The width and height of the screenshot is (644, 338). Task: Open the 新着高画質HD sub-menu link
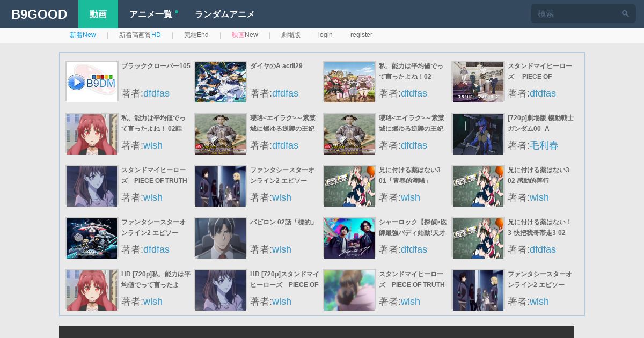[140, 35]
